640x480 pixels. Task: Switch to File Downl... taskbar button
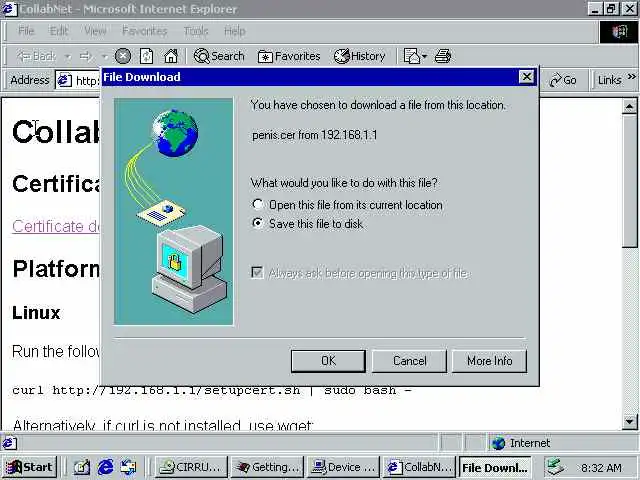pyautogui.click(x=496, y=467)
